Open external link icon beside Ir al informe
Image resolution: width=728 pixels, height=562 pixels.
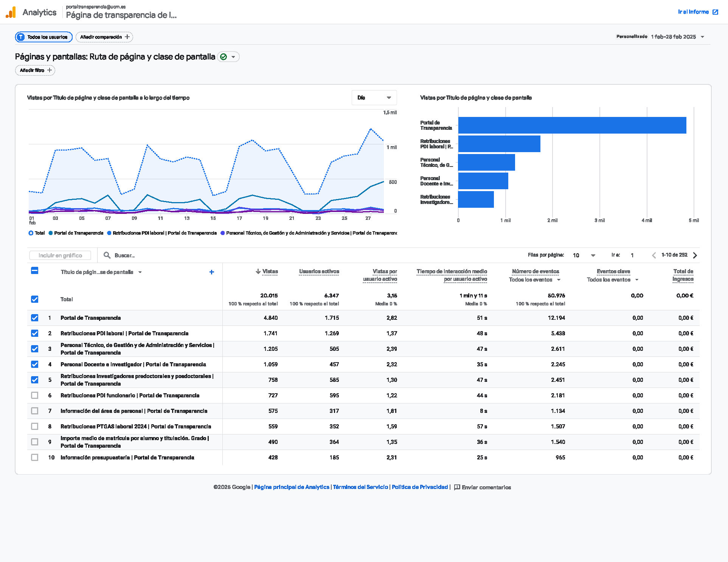tap(715, 12)
